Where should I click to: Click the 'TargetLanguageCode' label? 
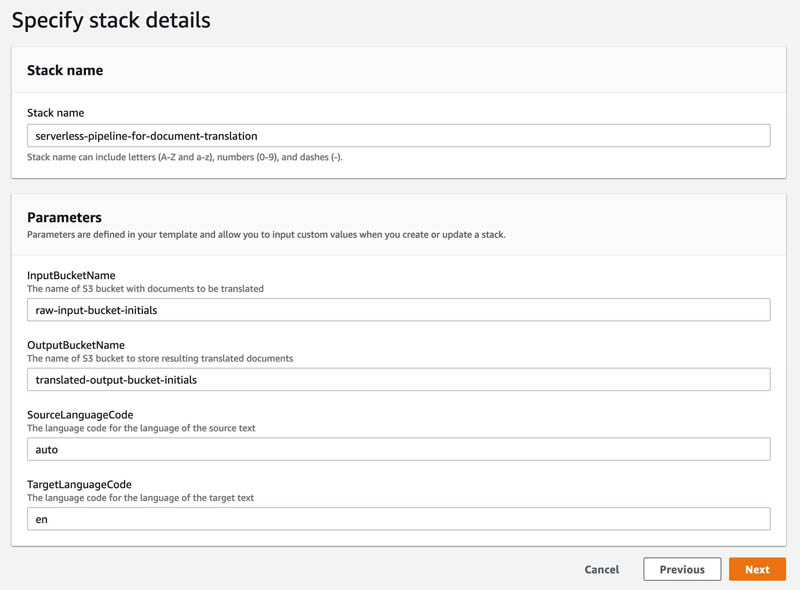(79, 484)
